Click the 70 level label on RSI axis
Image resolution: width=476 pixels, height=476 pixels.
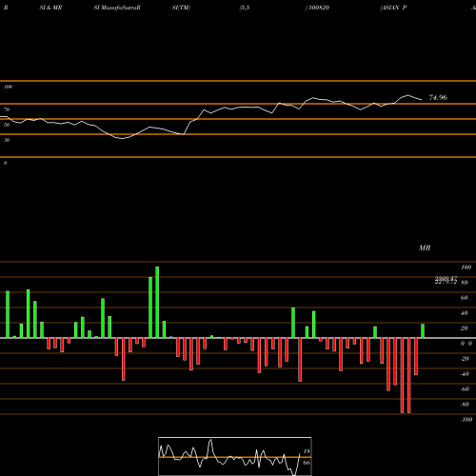point(7,109)
